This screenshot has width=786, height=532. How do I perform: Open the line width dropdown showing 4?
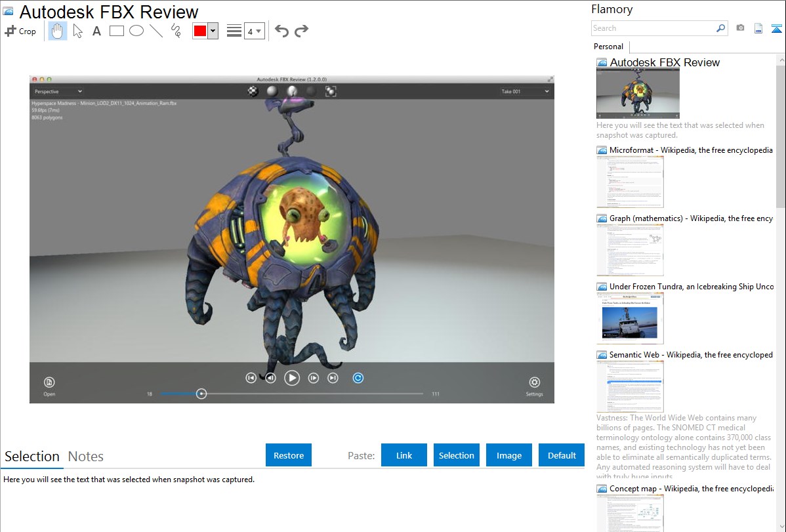[255, 31]
